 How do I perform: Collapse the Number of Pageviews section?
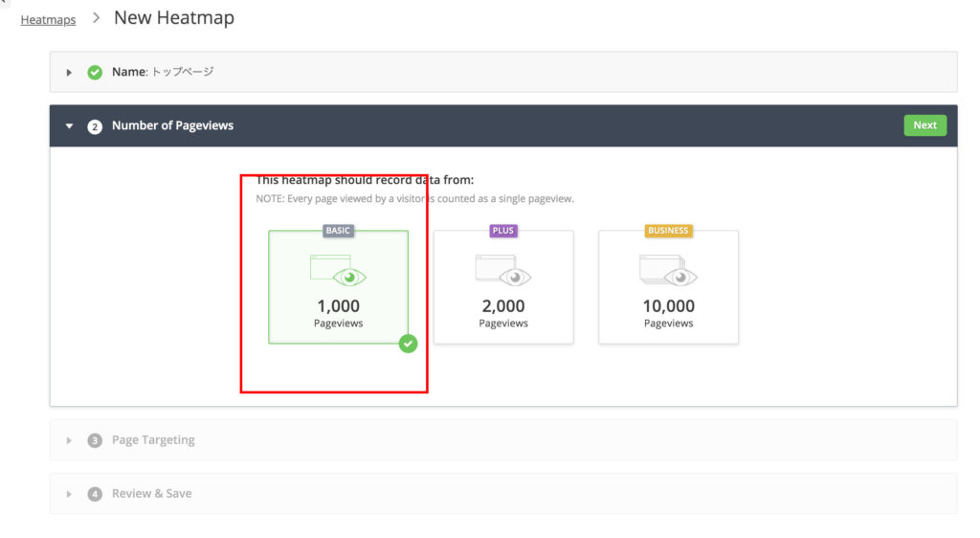(69, 126)
